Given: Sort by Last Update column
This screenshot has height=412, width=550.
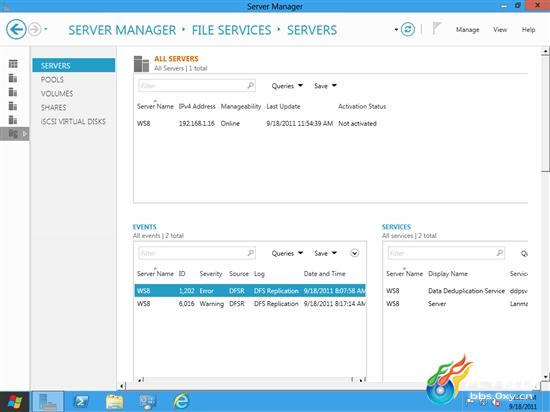Looking at the screenshot, I should 283,106.
